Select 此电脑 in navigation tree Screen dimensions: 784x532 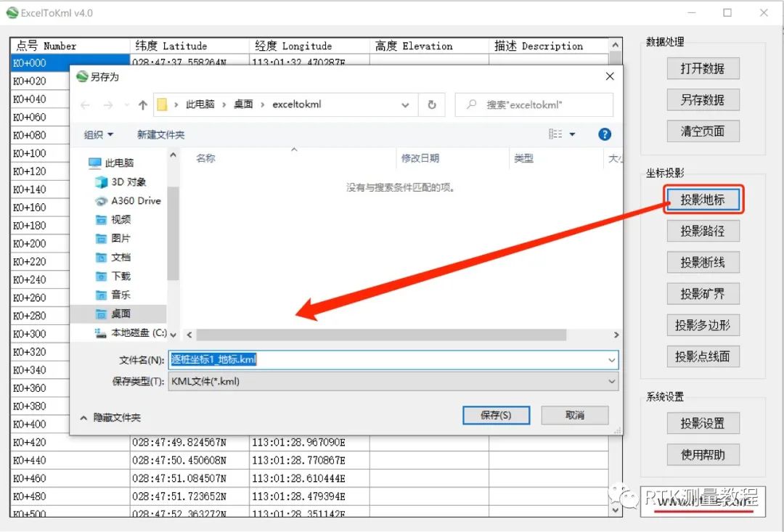point(110,163)
